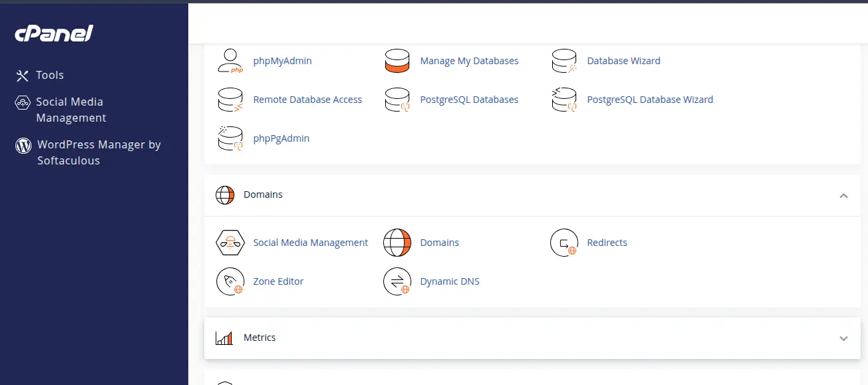The image size is (868, 385).
Task: Click the Metrics section header title
Action: (260, 338)
